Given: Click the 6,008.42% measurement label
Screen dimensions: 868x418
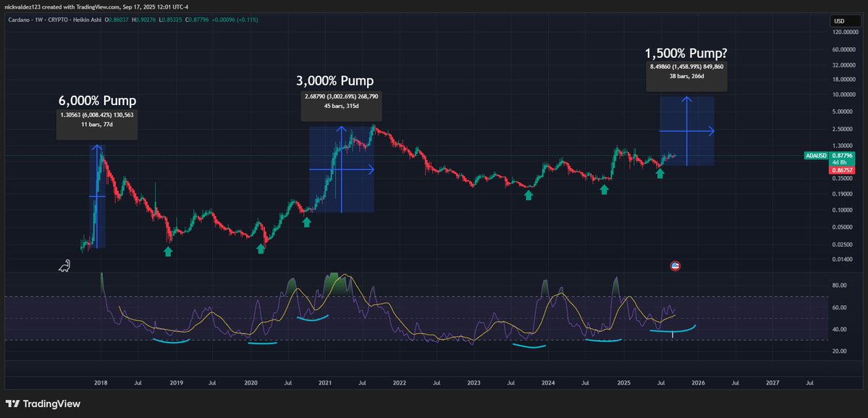Looking at the screenshot, I should 97,115.
